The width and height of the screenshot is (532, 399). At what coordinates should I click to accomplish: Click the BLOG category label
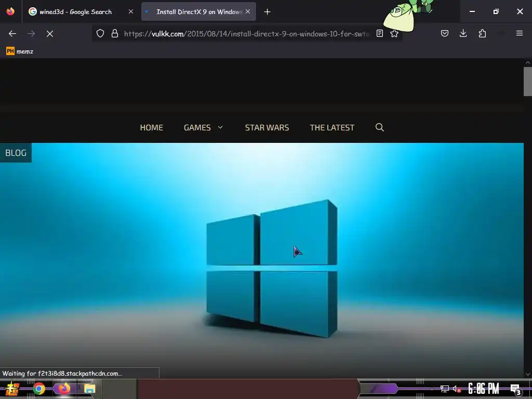[x=16, y=153]
